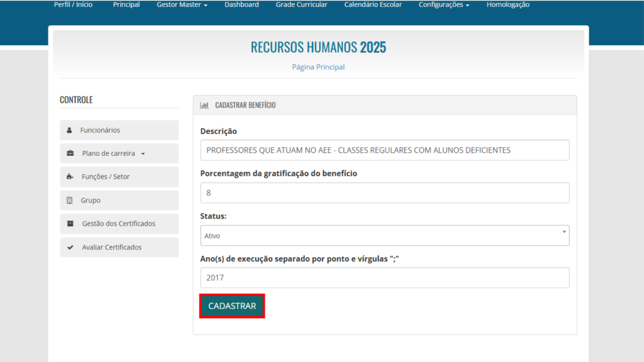The height and width of the screenshot is (362, 644).
Task: Open the Principal menu item
Action: coord(126,4)
